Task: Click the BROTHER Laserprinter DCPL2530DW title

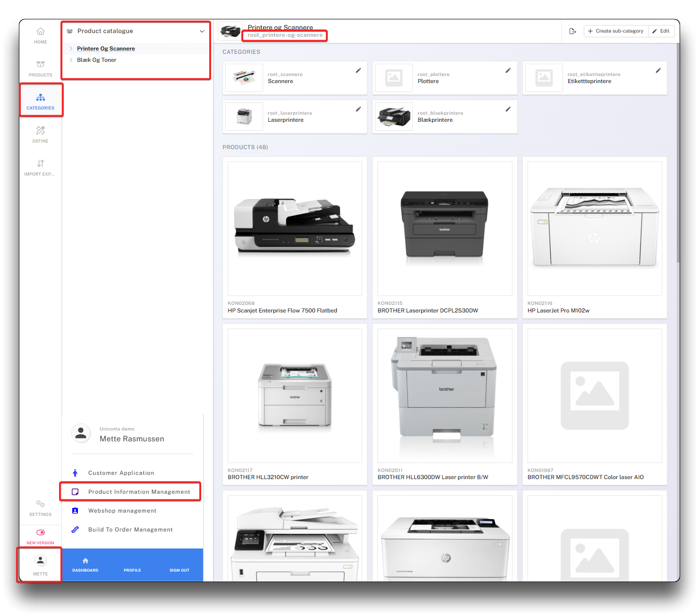Action: click(428, 311)
